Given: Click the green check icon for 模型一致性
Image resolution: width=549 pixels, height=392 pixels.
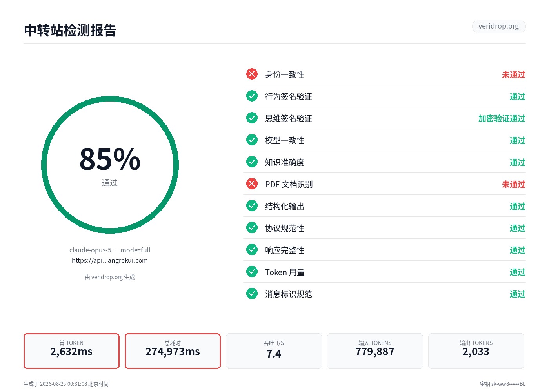Looking at the screenshot, I should click(252, 140).
